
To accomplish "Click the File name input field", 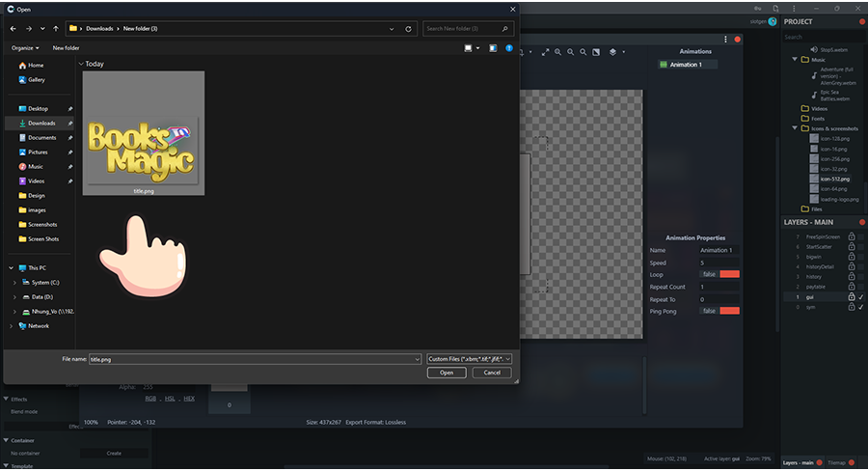I will click(x=256, y=360).
